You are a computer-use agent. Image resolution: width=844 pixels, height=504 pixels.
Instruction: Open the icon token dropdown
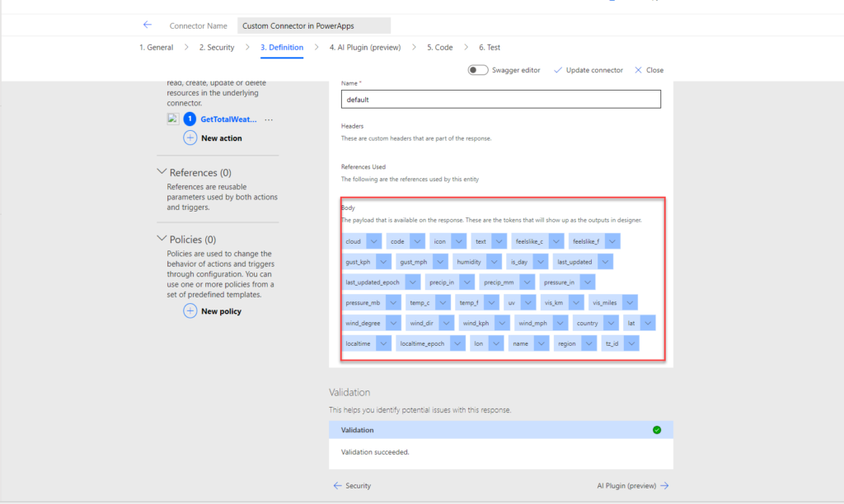click(458, 241)
